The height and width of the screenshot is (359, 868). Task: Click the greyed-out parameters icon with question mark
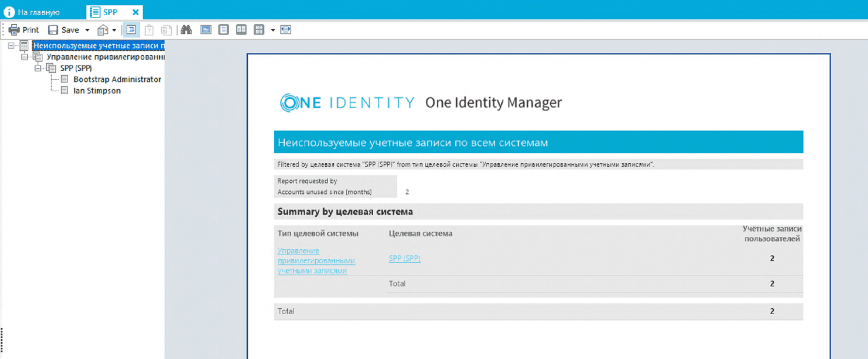click(149, 30)
